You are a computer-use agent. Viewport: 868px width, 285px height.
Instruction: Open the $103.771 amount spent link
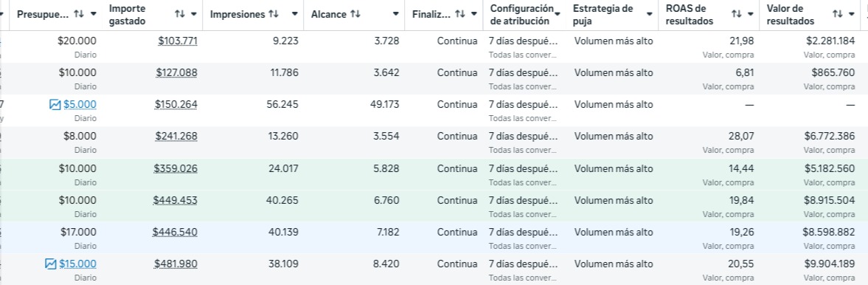pos(178,41)
